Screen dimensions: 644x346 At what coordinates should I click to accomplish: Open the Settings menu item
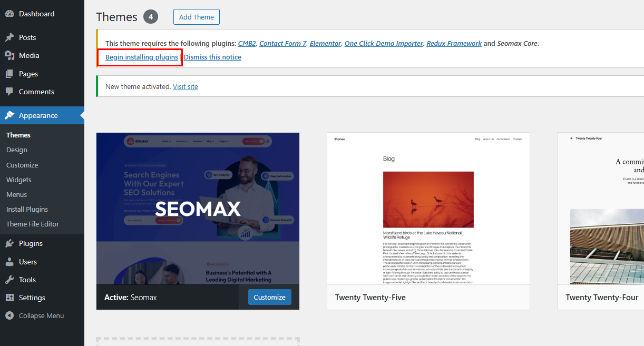(42, 298)
